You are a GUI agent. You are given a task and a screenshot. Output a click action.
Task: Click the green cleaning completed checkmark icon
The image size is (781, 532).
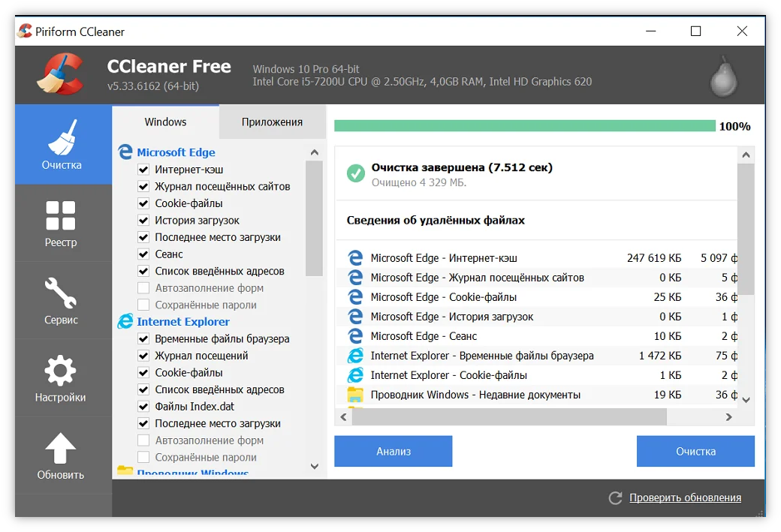pos(356,173)
